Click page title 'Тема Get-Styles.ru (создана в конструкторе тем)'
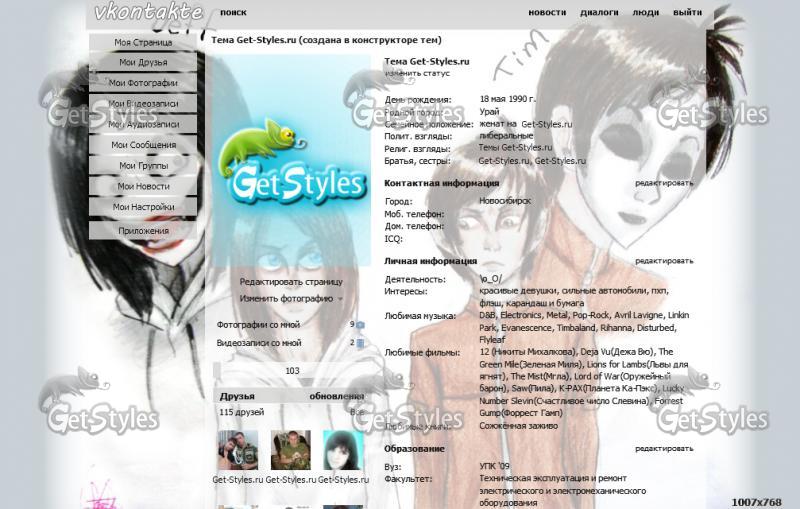This screenshot has height=509, width=800. tap(327, 40)
